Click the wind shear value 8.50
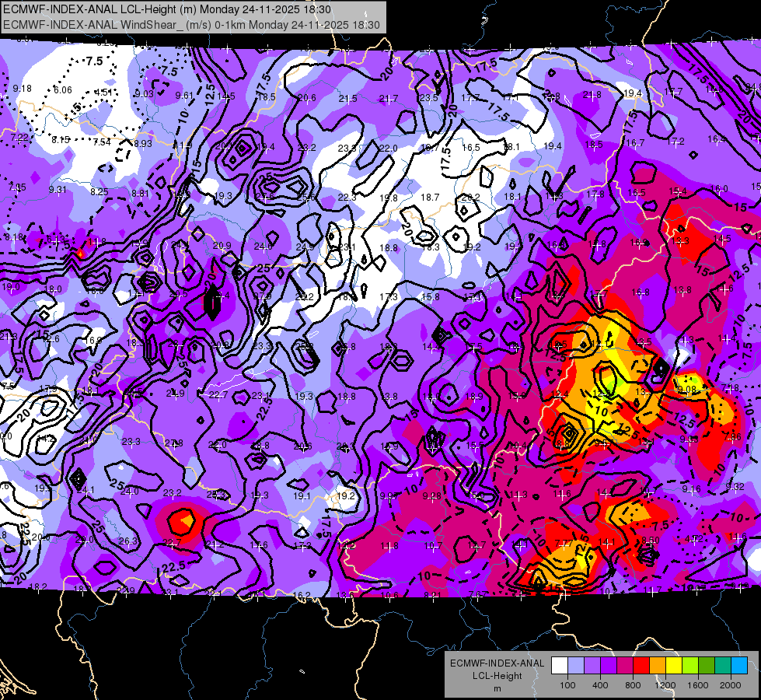Screen dimensions: 761x700 [651, 541]
